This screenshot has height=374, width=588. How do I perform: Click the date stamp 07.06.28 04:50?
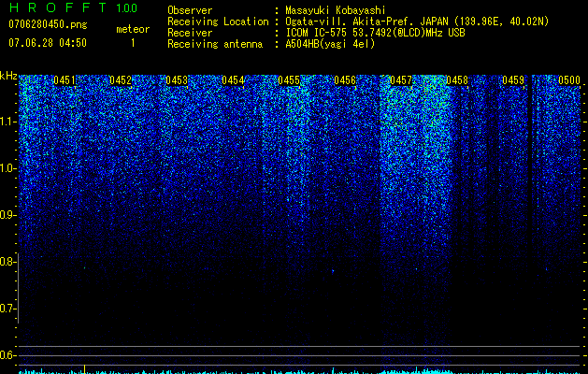coord(48,43)
